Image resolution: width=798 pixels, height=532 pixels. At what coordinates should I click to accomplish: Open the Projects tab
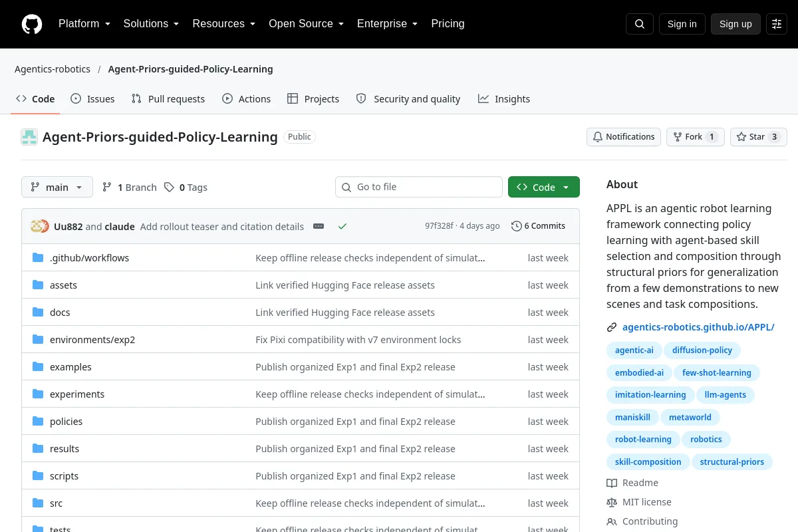(x=313, y=99)
